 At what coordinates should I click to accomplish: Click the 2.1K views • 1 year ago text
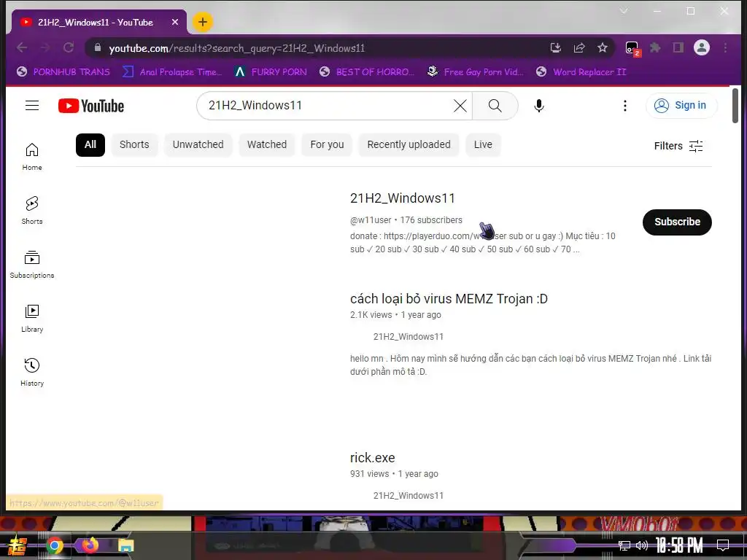tap(395, 315)
